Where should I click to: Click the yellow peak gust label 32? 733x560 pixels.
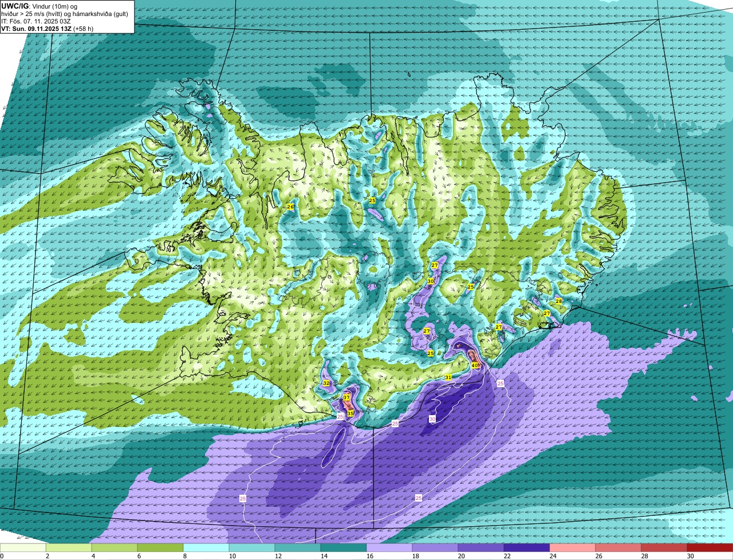(326, 383)
